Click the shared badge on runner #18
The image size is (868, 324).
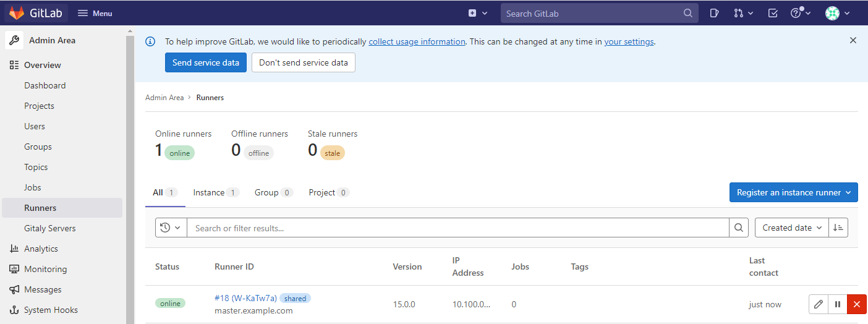[x=295, y=298]
